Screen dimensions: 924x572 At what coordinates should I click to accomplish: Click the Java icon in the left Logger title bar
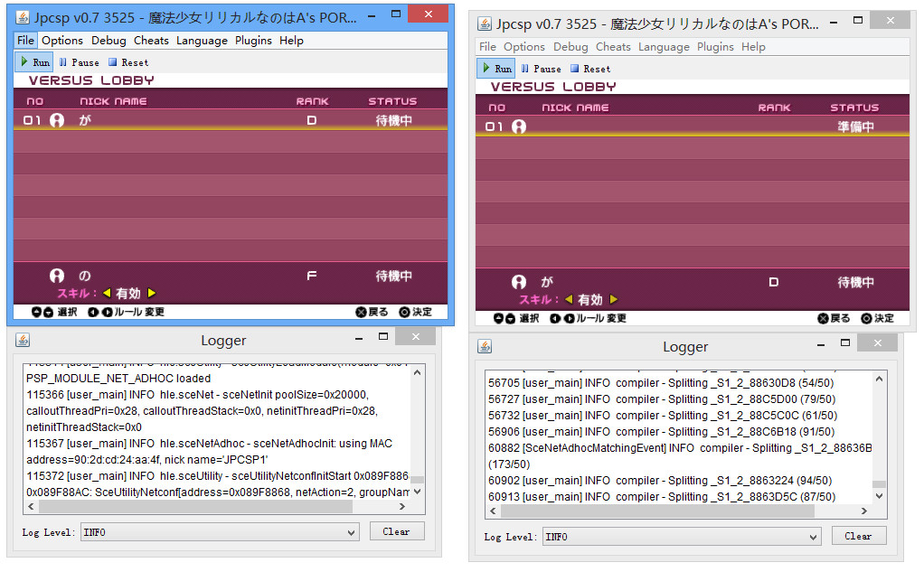pyautogui.click(x=23, y=341)
